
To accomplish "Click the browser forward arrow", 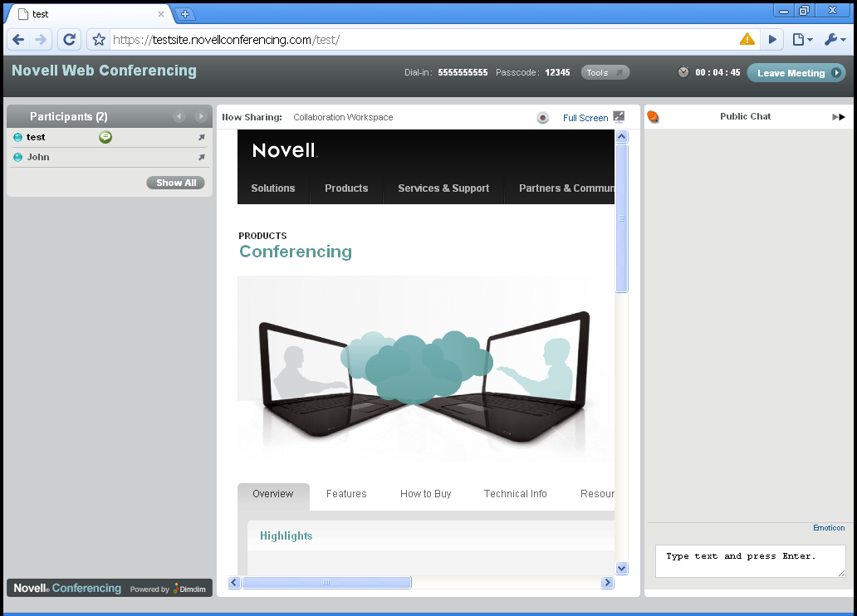I will (41, 39).
